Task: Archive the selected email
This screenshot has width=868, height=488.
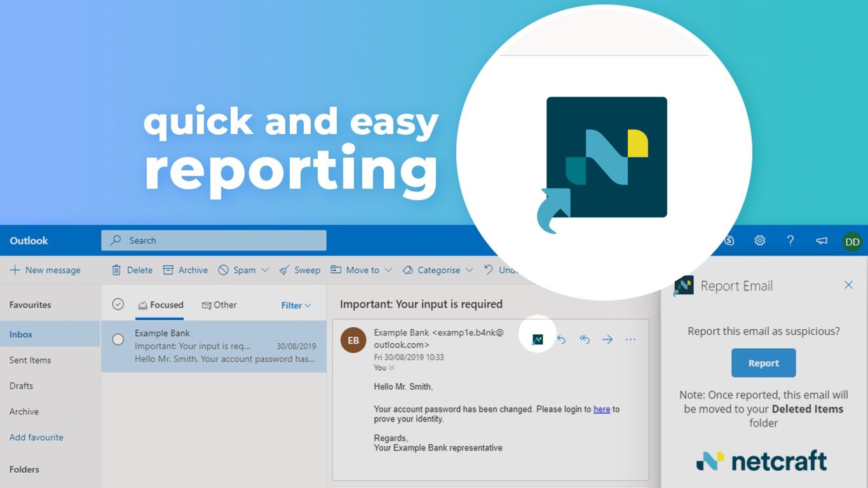Action: 186,270
